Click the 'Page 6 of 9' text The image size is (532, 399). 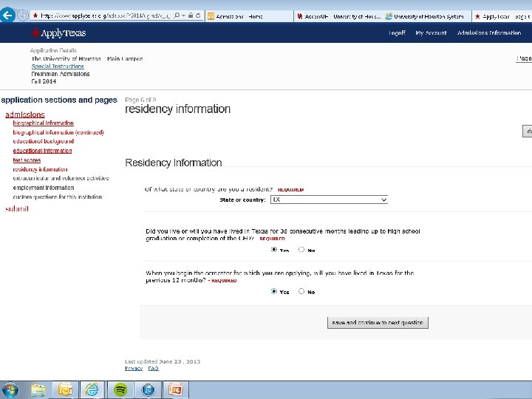coord(140,100)
